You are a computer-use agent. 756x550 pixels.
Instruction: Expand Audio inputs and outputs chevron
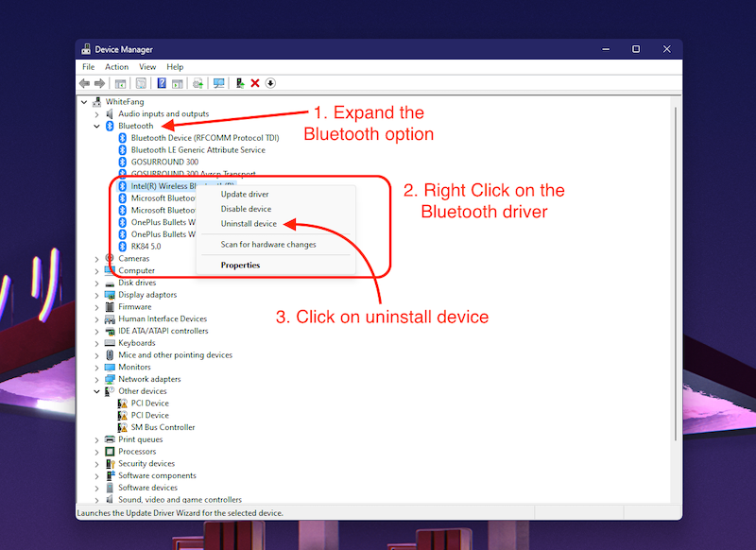(97, 114)
